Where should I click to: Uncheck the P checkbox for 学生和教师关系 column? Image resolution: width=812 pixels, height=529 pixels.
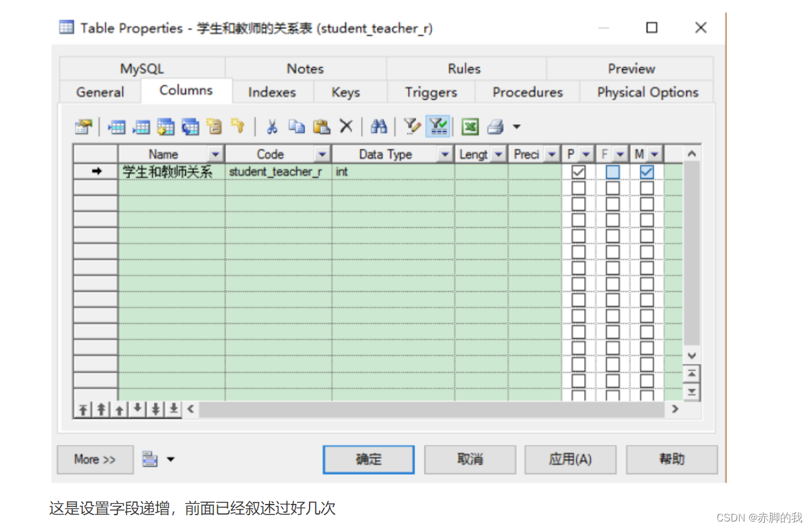pyautogui.click(x=577, y=171)
